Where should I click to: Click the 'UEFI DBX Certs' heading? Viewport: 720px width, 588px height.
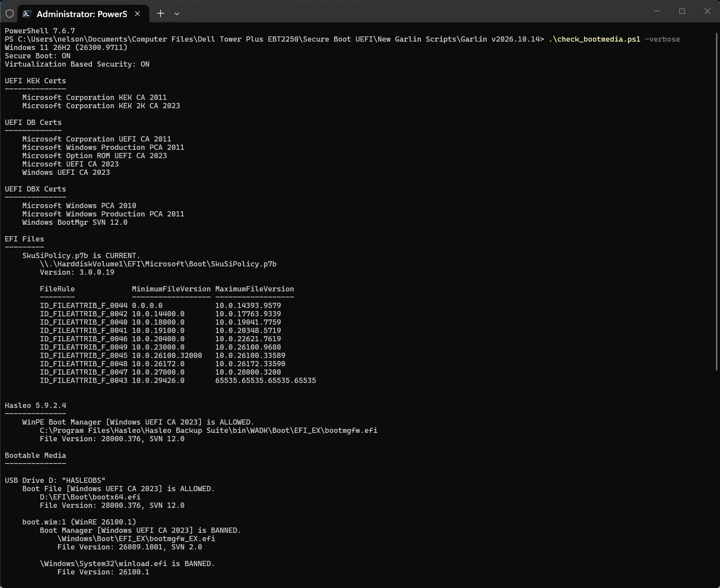coord(36,189)
